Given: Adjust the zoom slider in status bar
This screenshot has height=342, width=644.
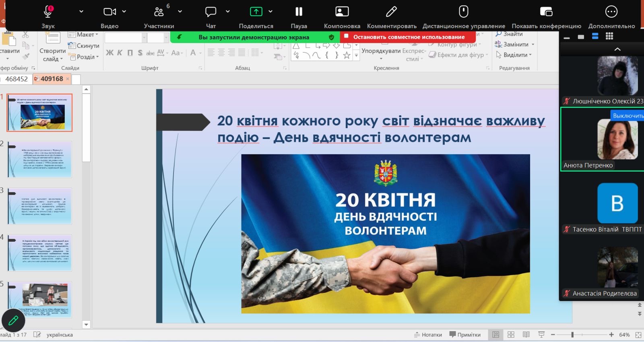Looking at the screenshot, I should tap(572, 335).
